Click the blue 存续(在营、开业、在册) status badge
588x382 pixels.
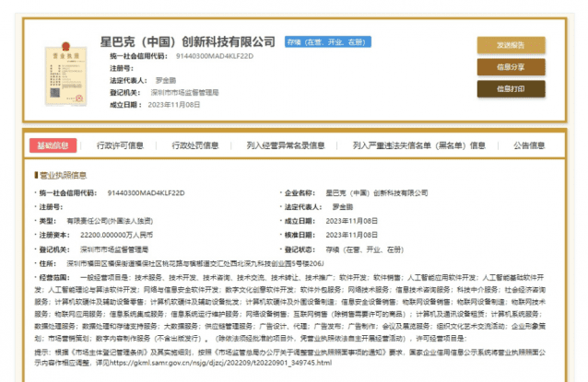point(328,42)
